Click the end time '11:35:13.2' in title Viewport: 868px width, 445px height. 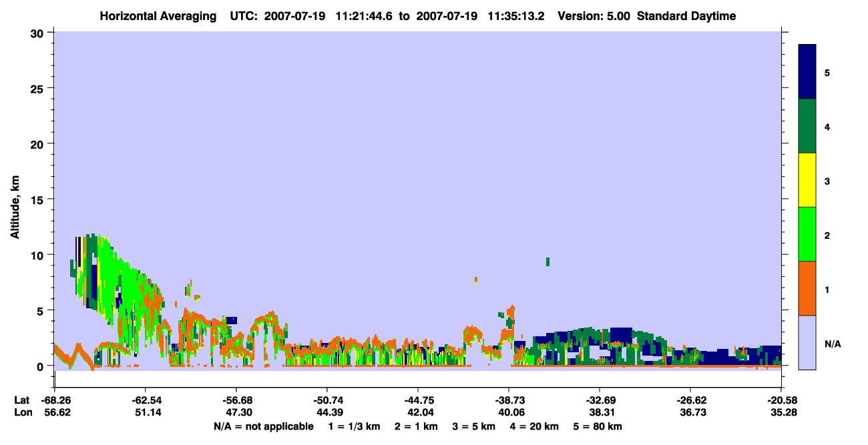point(517,16)
